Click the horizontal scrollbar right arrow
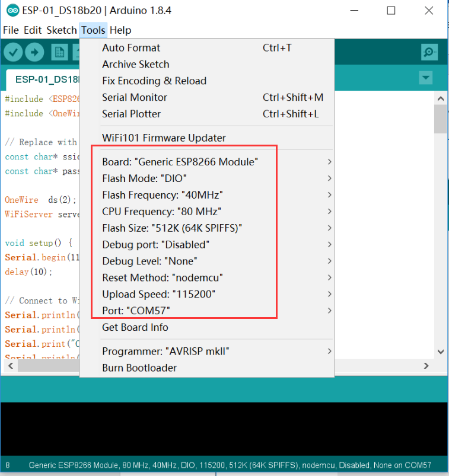This screenshot has height=476, width=449. pyautogui.click(x=426, y=366)
